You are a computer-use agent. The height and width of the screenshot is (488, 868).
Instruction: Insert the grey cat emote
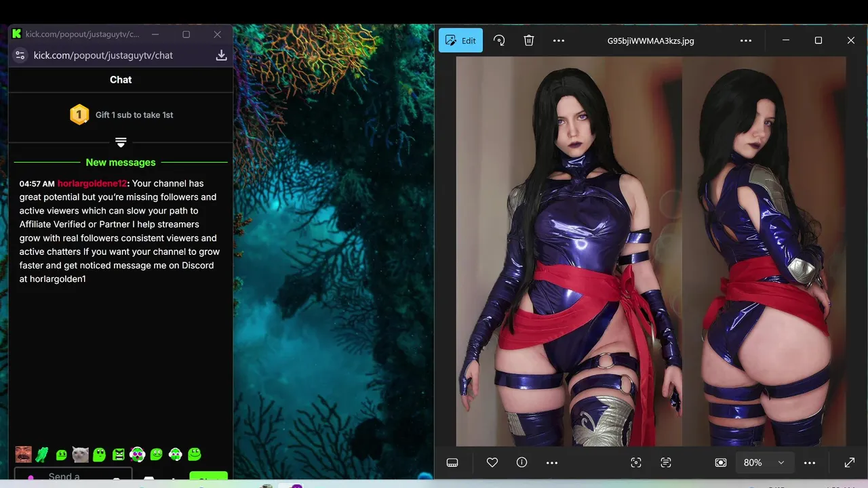[80, 454]
